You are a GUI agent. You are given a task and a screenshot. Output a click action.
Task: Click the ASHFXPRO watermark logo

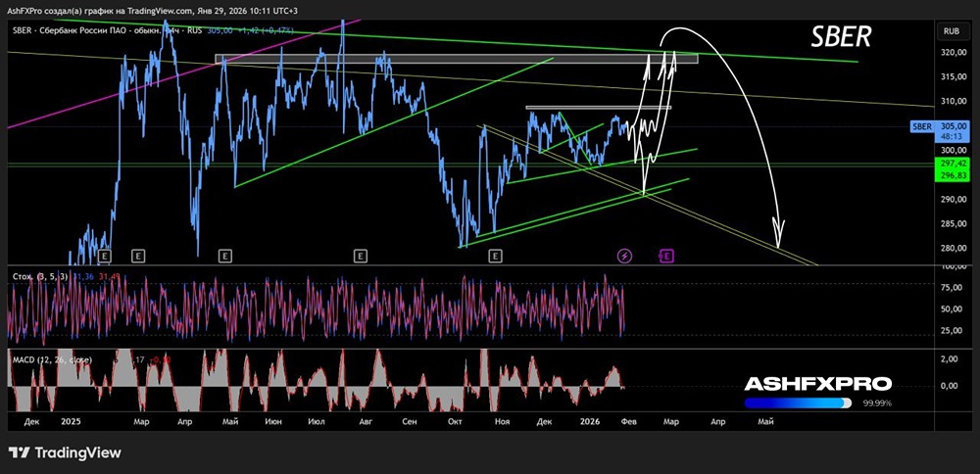click(x=817, y=385)
